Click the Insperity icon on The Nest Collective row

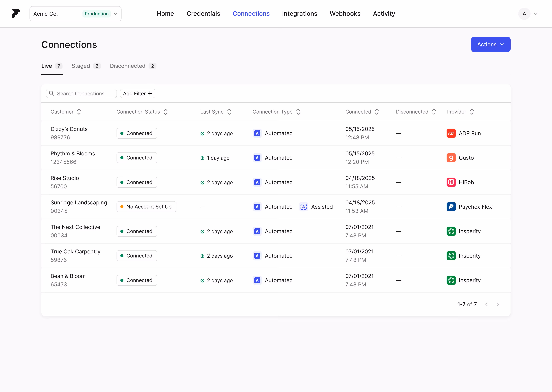451,231
